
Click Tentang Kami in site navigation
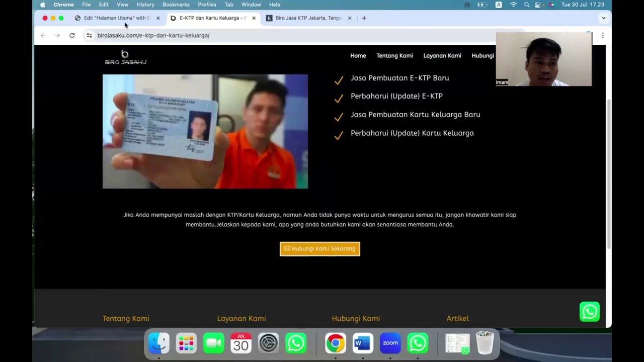(x=394, y=56)
